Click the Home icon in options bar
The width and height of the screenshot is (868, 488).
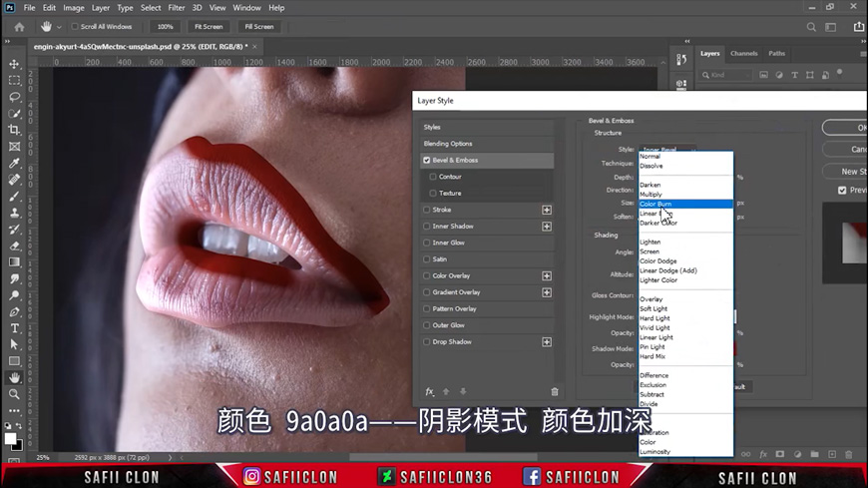(x=19, y=27)
